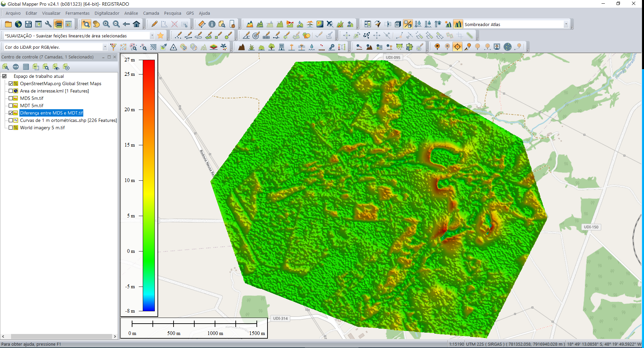Screen dimensions: 644x348
Task: Open the Análise menu
Action: pos(131,13)
